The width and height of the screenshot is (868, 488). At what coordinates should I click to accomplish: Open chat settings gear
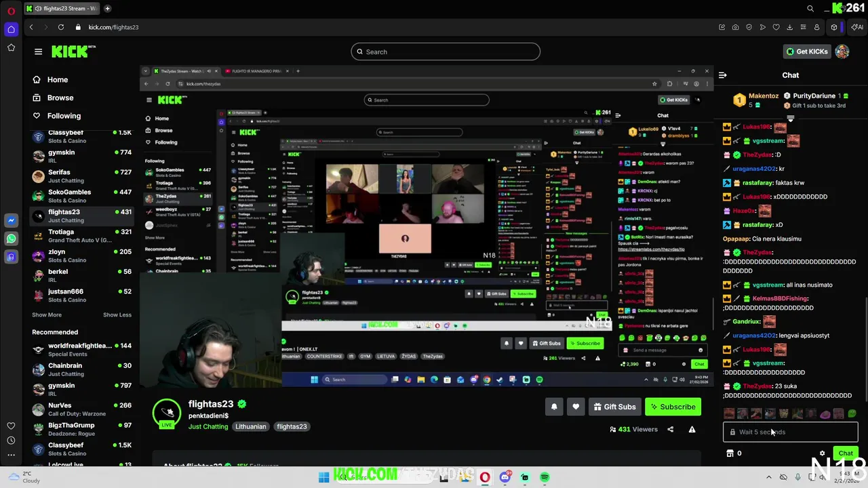click(x=822, y=453)
